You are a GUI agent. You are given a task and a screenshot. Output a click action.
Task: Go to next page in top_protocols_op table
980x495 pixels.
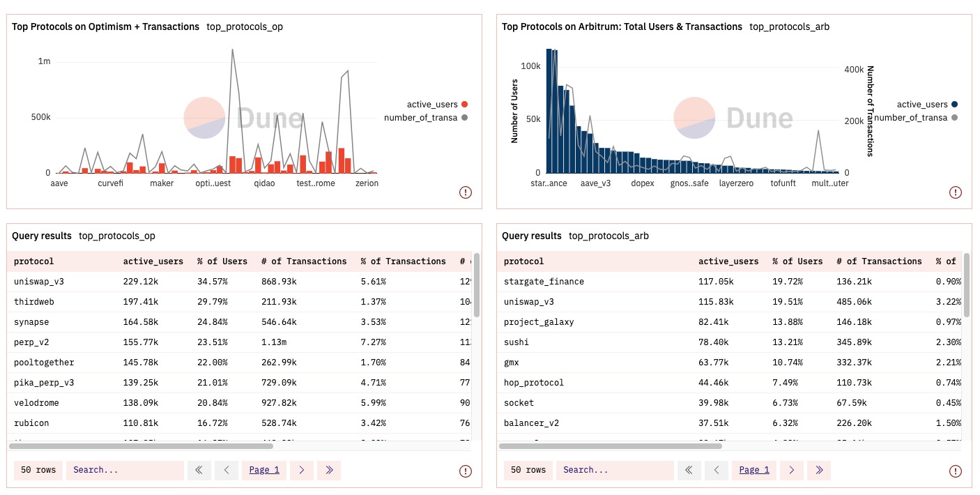(x=302, y=470)
